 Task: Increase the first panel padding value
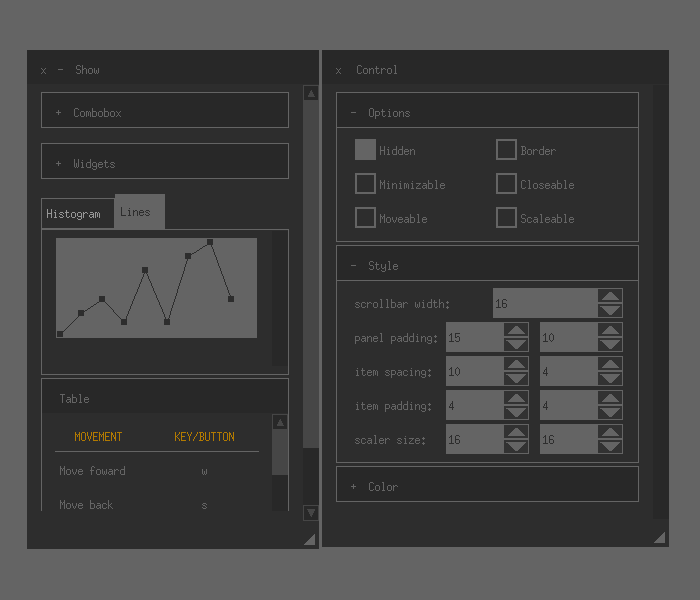coord(516,330)
